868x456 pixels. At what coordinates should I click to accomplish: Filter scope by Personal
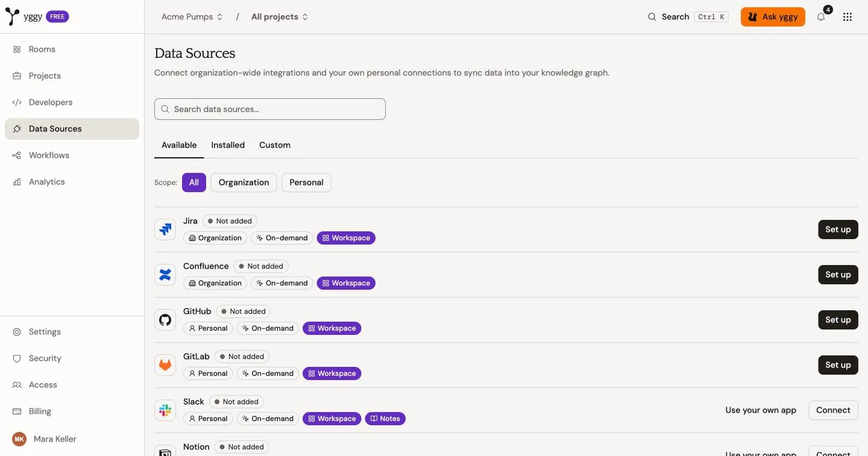(x=306, y=183)
